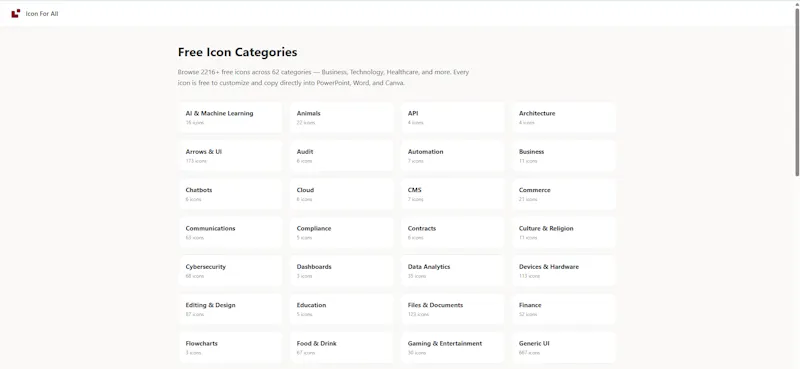Open the Finance category card
Screen dimensions: 800x369
click(x=564, y=309)
